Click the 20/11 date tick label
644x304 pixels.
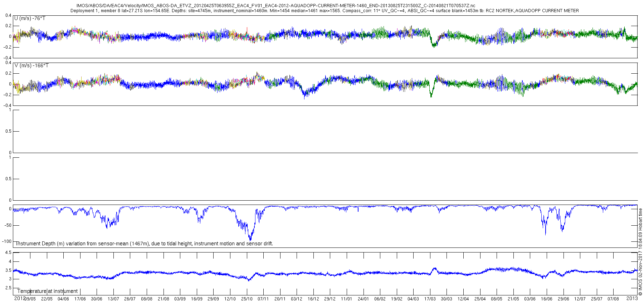pyautogui.click(x=280, y=299)
